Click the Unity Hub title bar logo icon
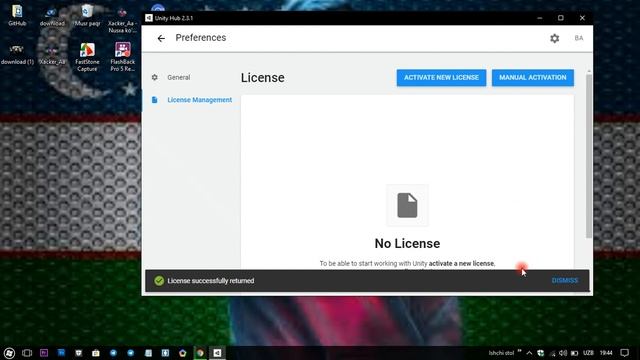 (x=149, y=18)
